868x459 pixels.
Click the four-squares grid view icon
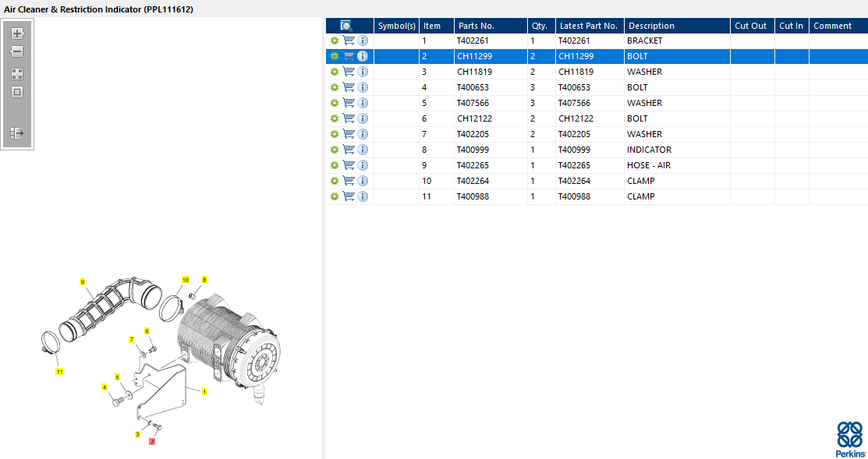(17, 74)
